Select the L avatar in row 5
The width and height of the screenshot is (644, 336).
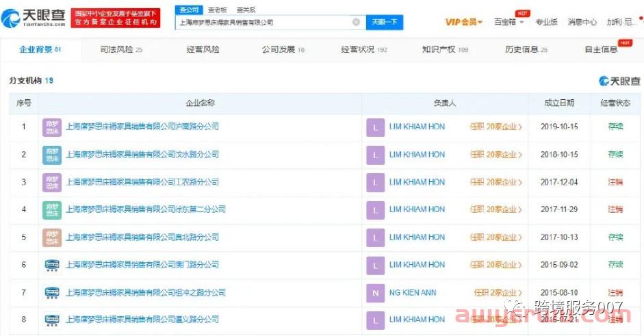376,238
